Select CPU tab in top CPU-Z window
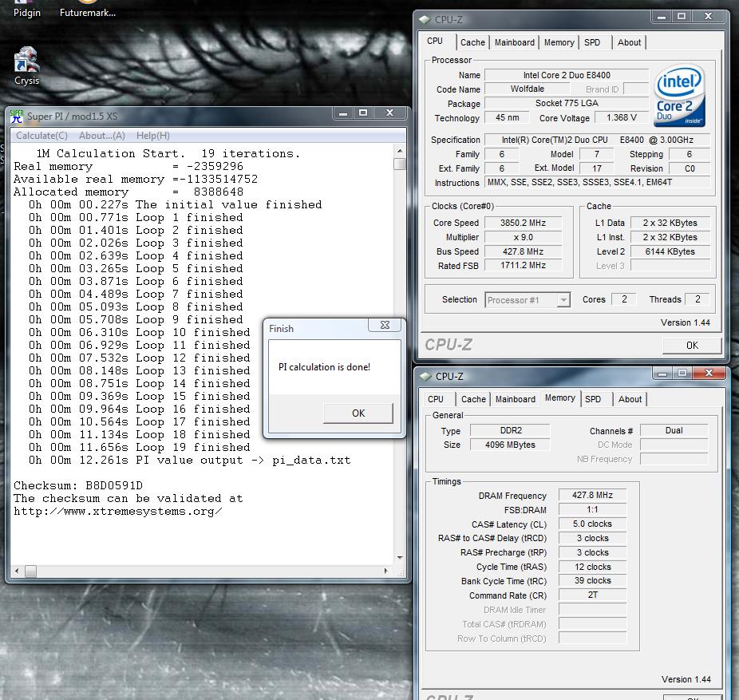 click(x=435, y=41)
